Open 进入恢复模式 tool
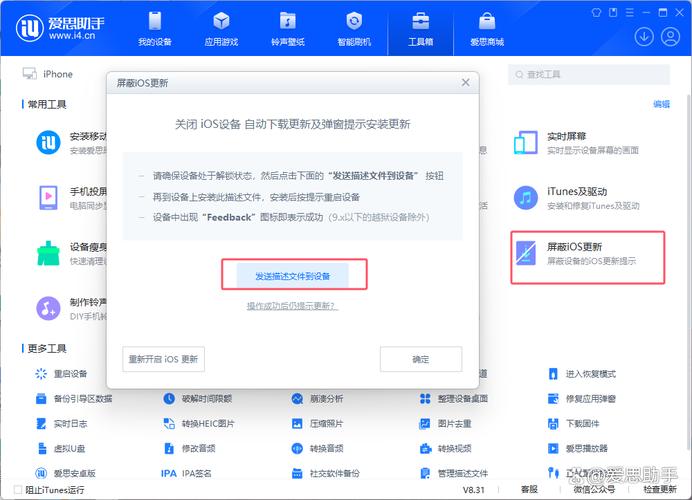Viewport: 692px width, 500px height. (581, 374)
